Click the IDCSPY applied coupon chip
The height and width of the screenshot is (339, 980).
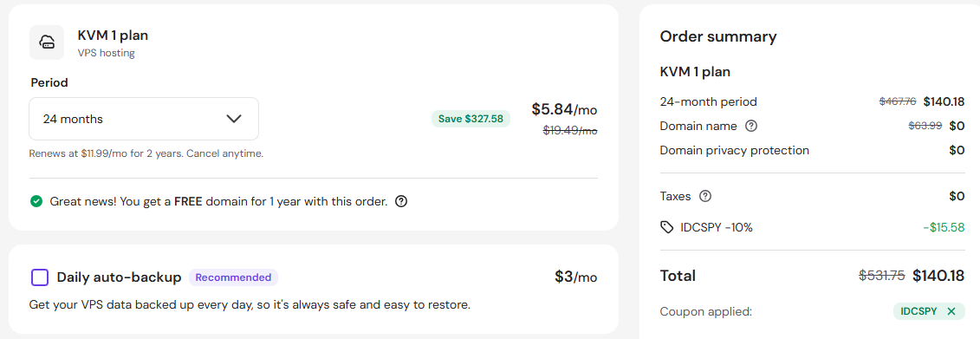click(x=928, y=311)
